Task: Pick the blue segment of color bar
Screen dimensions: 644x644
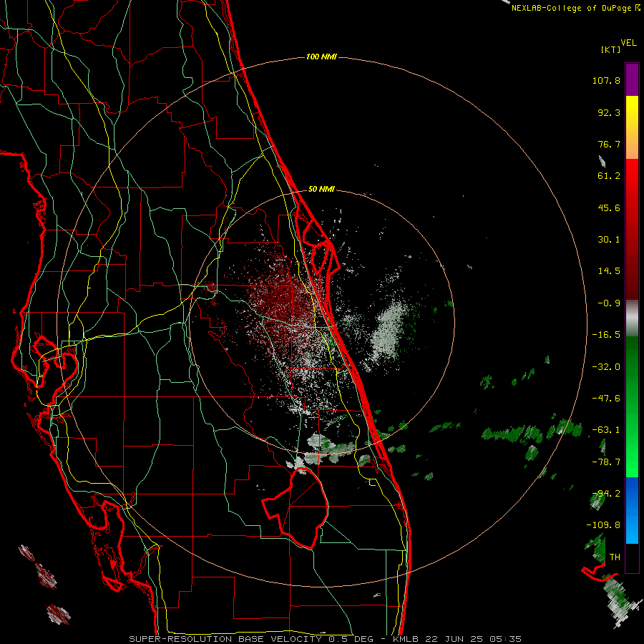Action: pos(632,510)
